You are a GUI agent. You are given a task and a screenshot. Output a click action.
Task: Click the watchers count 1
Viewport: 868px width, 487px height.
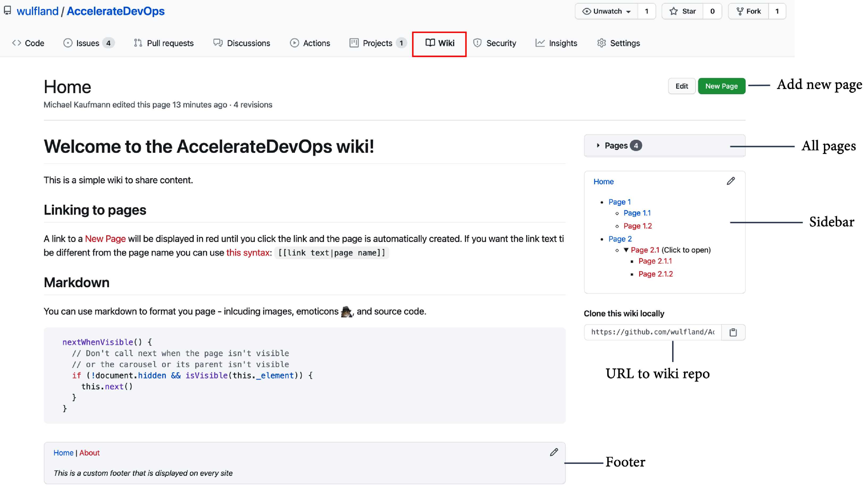[647, 11]
